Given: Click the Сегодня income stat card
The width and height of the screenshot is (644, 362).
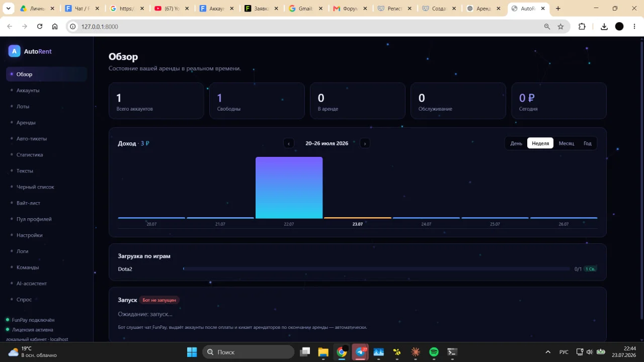Looking at the screenshot, I should pyautogui.click(x=559, y=101).
